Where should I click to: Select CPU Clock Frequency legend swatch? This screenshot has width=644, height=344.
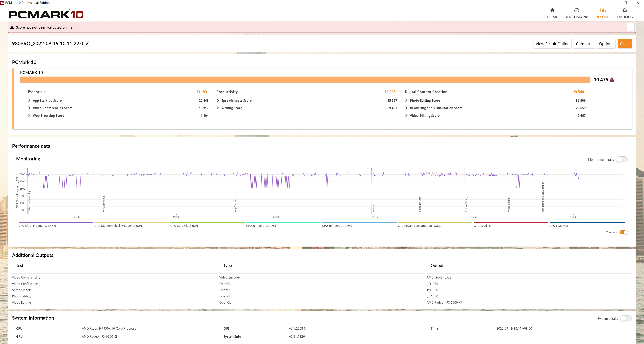coord(56,222)
